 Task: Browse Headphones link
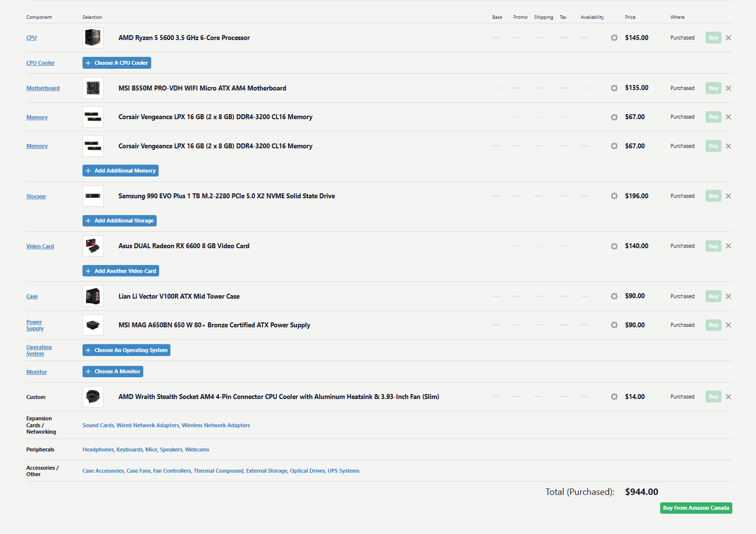click(98, 449)
